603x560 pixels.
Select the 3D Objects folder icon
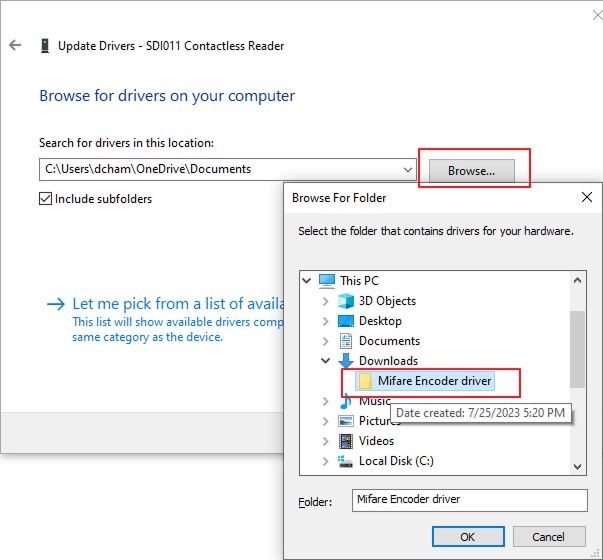tap(346, 301)
